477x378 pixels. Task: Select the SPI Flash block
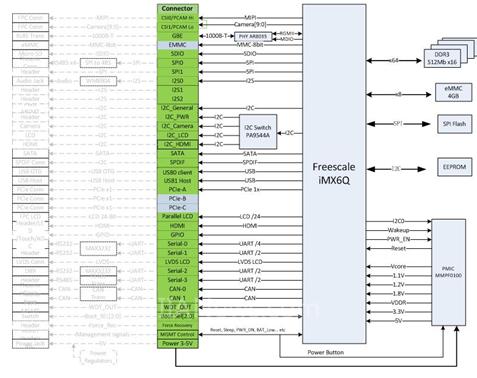pos(454,124)
